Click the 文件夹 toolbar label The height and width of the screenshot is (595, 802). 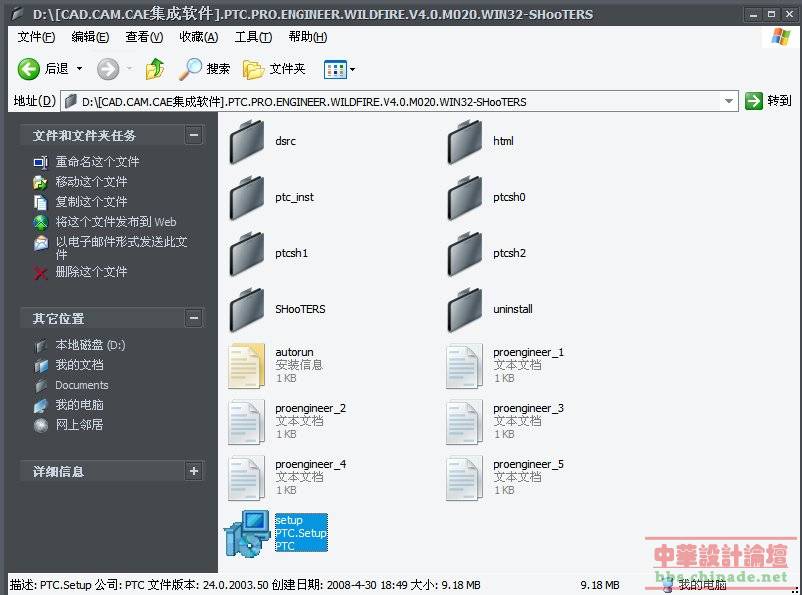[287, 69]
